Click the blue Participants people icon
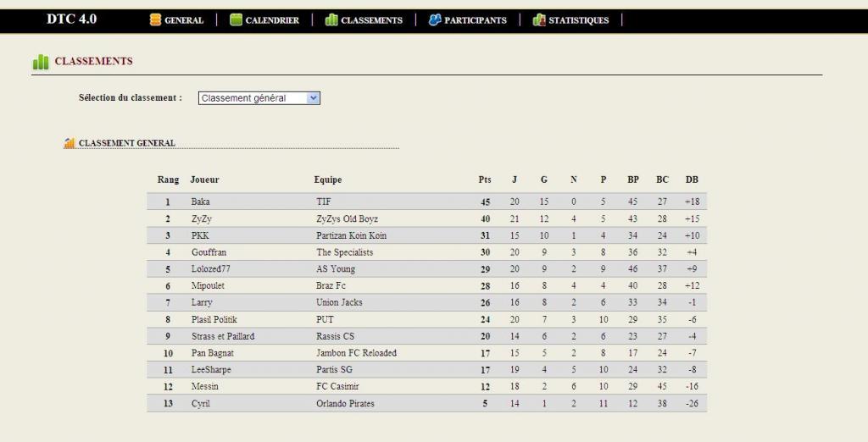 coord(435,20)
